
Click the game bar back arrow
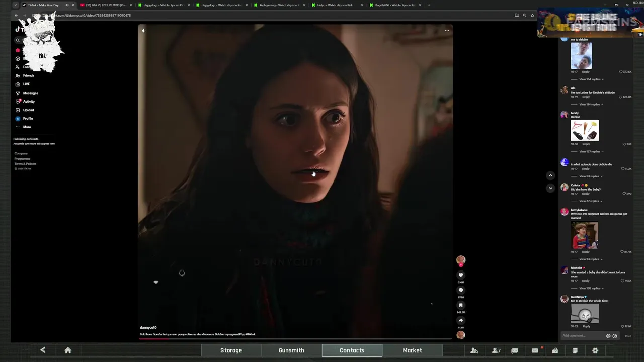point(43,350)
